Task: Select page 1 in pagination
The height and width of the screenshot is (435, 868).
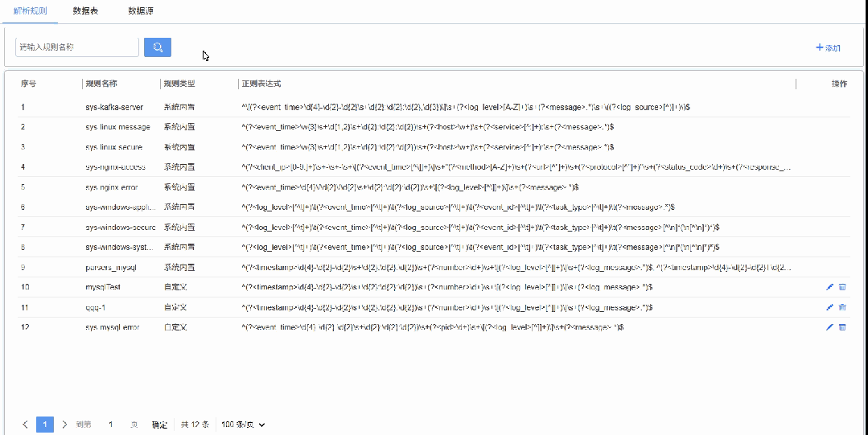Action: tap(45, 425)
